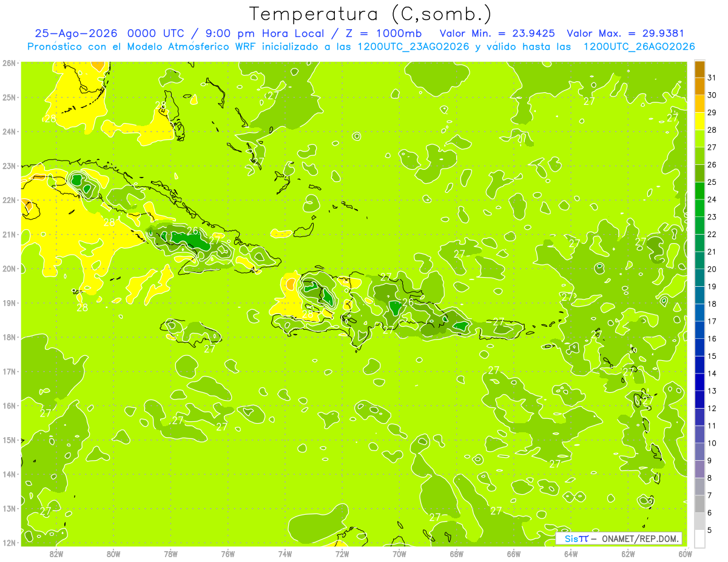This screenshot has width=728, height=562.
Task: Click the "20" legend scale value
Action: tap(712, 269)
